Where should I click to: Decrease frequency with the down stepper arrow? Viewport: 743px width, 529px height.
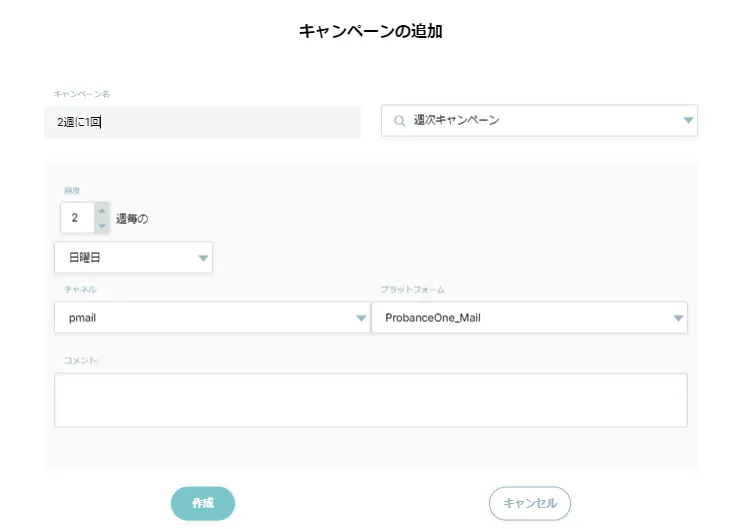click(101, 225)
